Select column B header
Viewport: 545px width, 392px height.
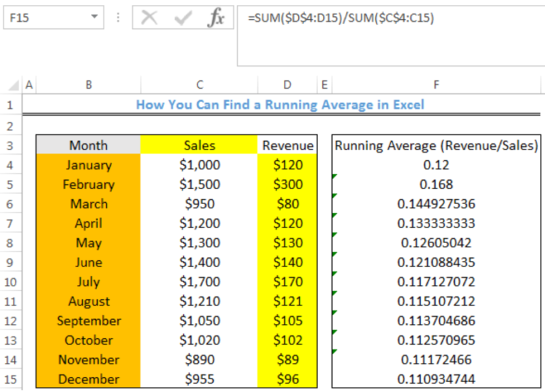point(88,85)
